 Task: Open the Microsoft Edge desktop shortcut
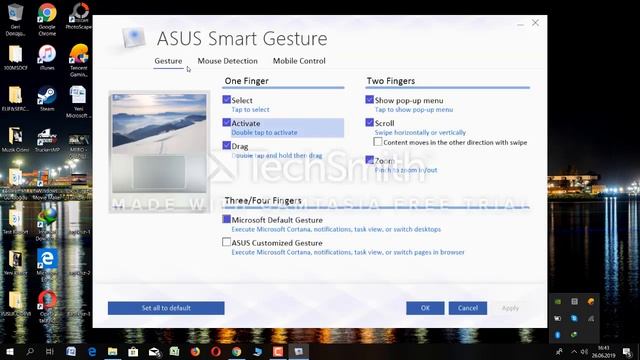tap(47, 264)
